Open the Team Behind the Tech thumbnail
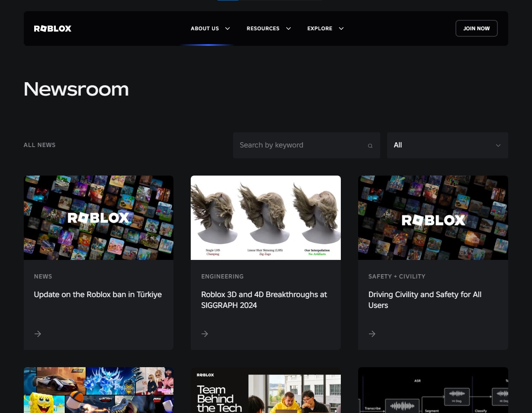Image resolution: width=532 pixels, height=413 pixels. pyautogui.click(x=266, y=390)
